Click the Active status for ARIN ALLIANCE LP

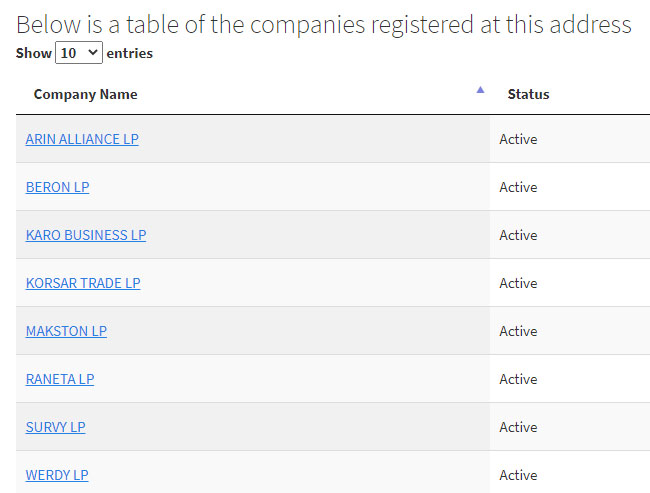pyautogui.click(x=518, y=139)
